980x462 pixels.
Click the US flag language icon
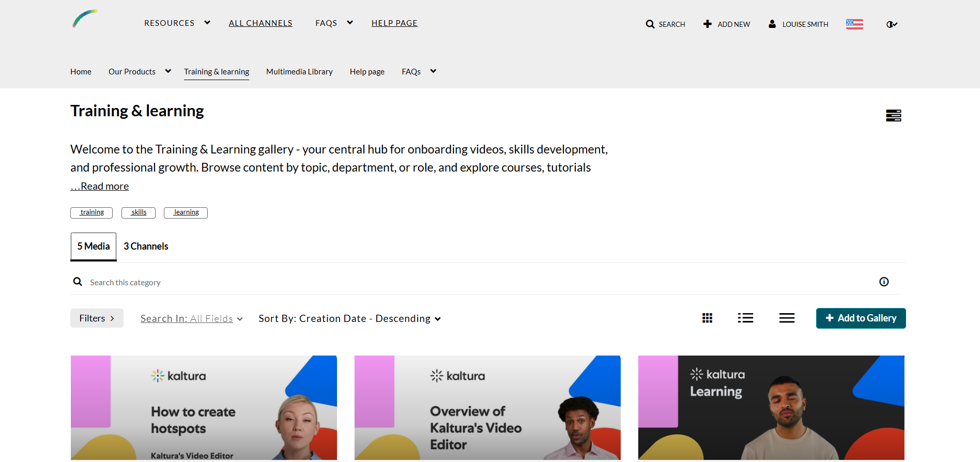click(854, 24)
